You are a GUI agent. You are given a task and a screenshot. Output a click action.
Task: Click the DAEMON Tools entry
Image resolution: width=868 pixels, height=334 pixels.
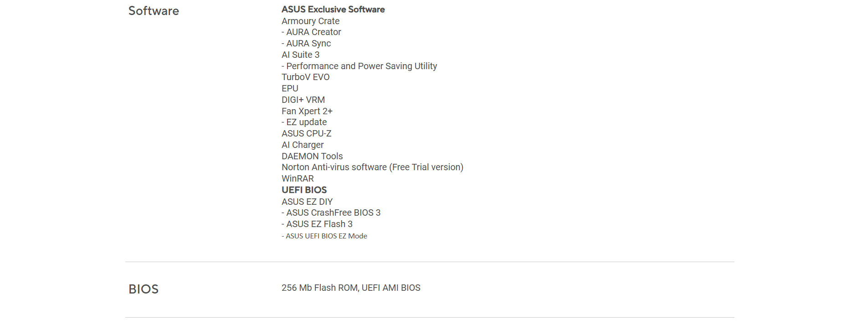312,156
